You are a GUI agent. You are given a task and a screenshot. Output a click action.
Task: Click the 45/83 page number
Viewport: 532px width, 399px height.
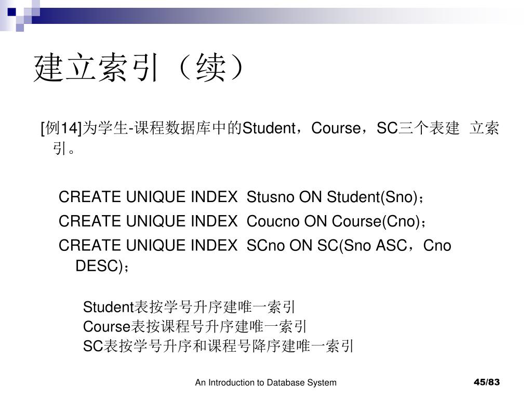486,382
